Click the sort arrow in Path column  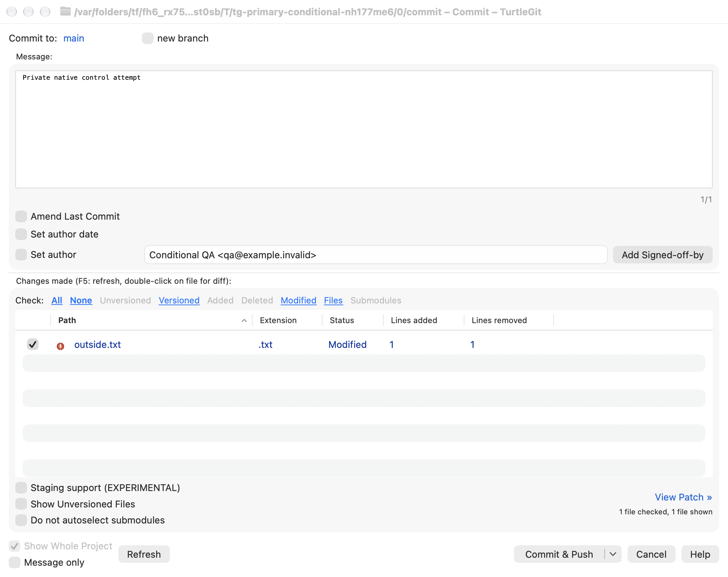244,321
